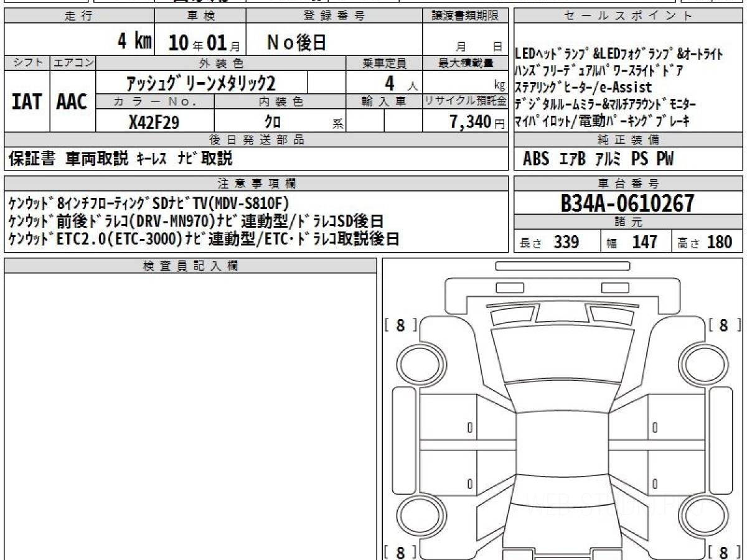Click the registration value "No後日"
This screenshot has width=747, height=560.
[296, 42]
